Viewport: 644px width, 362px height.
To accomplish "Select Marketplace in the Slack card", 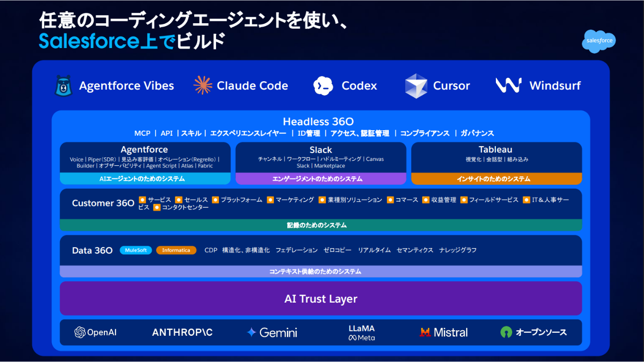I will [x=330, y=166].
